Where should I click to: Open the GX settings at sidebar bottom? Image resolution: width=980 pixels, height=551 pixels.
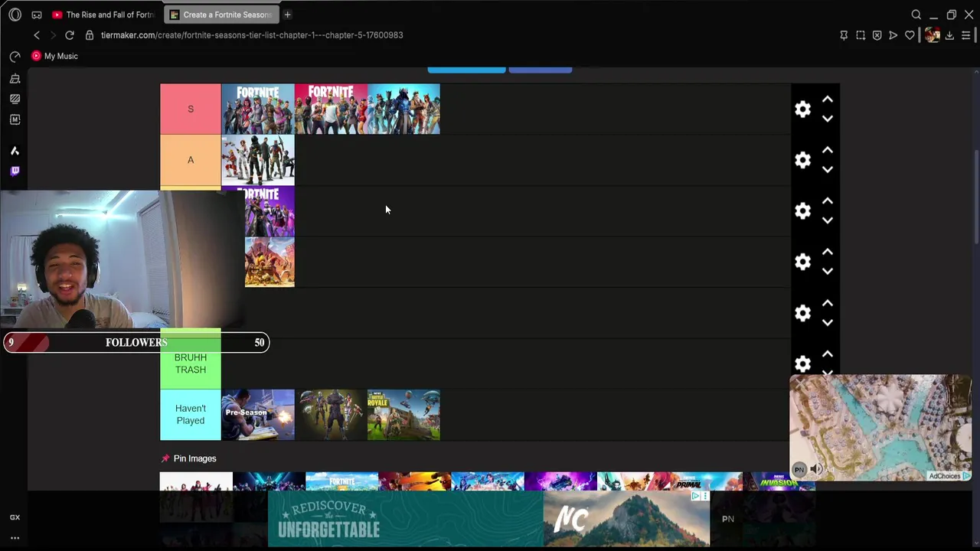(x=15, y=517)
